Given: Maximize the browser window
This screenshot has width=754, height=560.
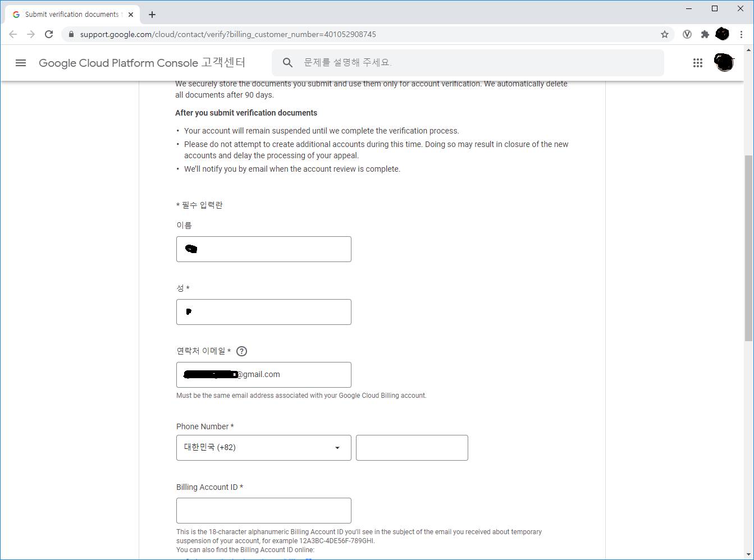Looking at the screenshot, I should pyautogui.click(x=715, y=8).
